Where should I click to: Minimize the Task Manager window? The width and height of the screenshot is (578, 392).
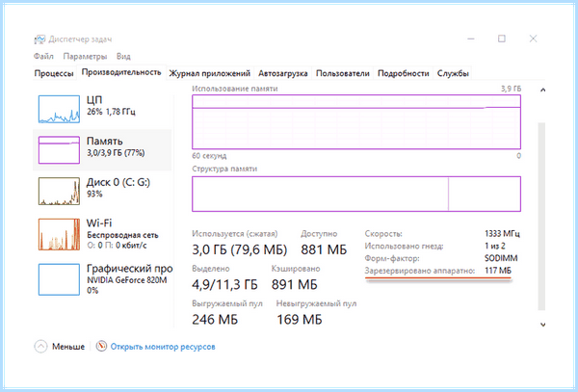tap(471, 39)
